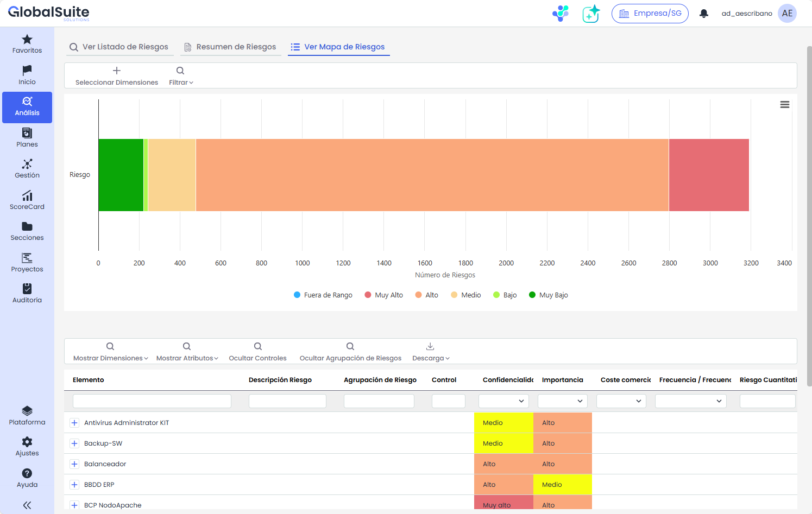Click the colorful dots app icon
The image size is (812, 514).
pyautogui.click(x=561, y=14)
